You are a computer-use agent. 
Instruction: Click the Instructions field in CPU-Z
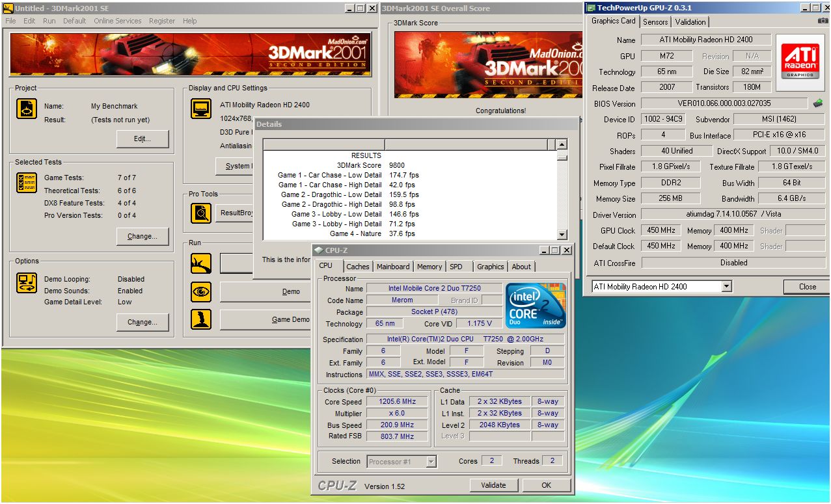point(465,375)
